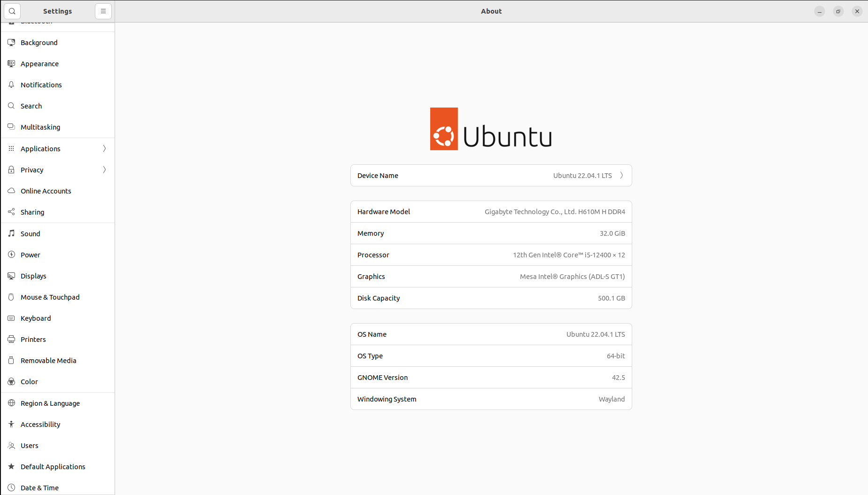
Task: Click the search magnifier icon in Settings header
Action: [x=12, y=11]
